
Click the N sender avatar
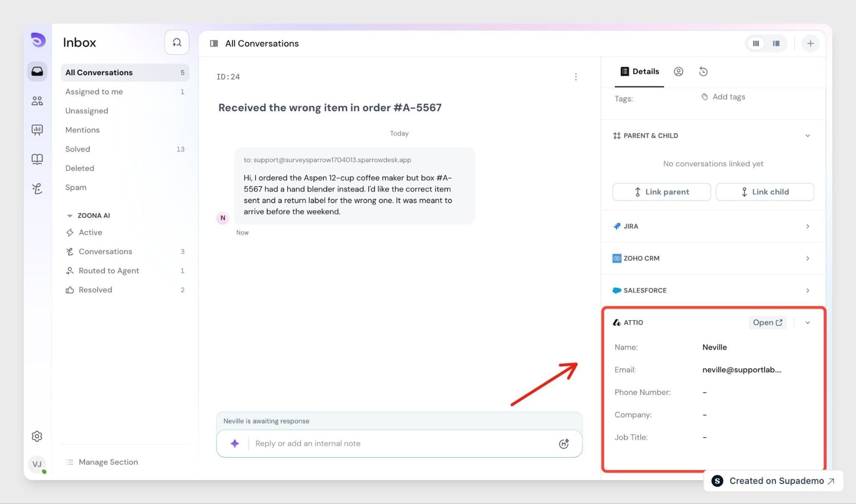[223, 218]
